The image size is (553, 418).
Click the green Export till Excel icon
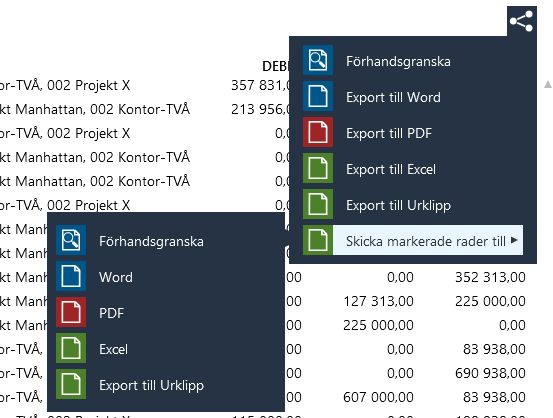[318, 168]
